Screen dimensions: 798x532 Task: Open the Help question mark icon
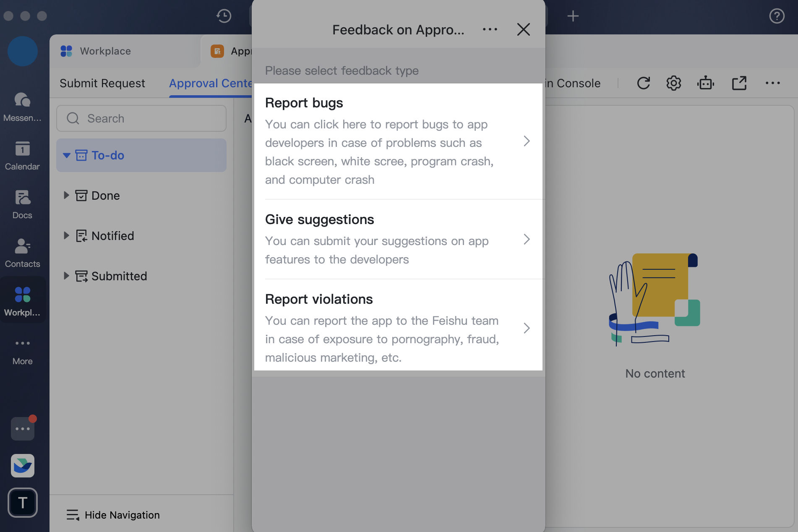tap(777, 16)
